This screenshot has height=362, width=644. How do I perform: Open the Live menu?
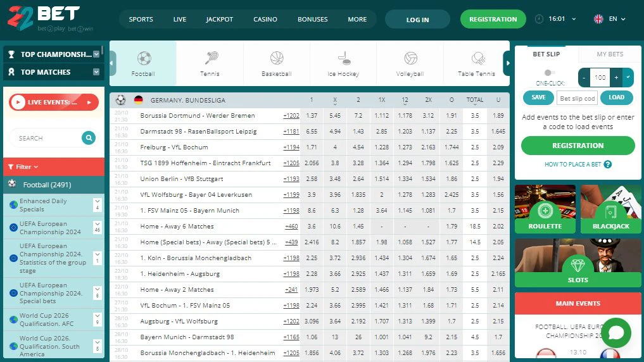[179, 19]
